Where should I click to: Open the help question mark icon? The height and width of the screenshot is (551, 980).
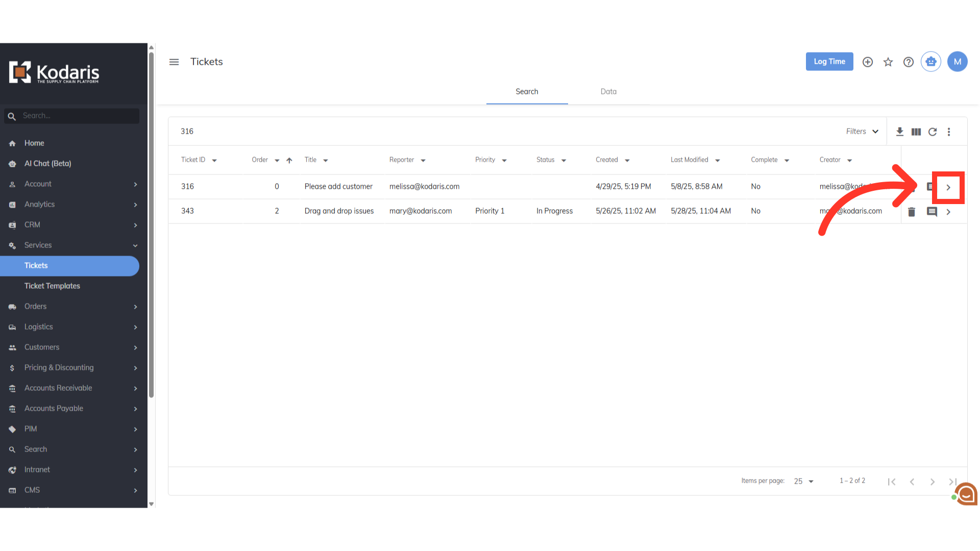[x=909, y=62]
